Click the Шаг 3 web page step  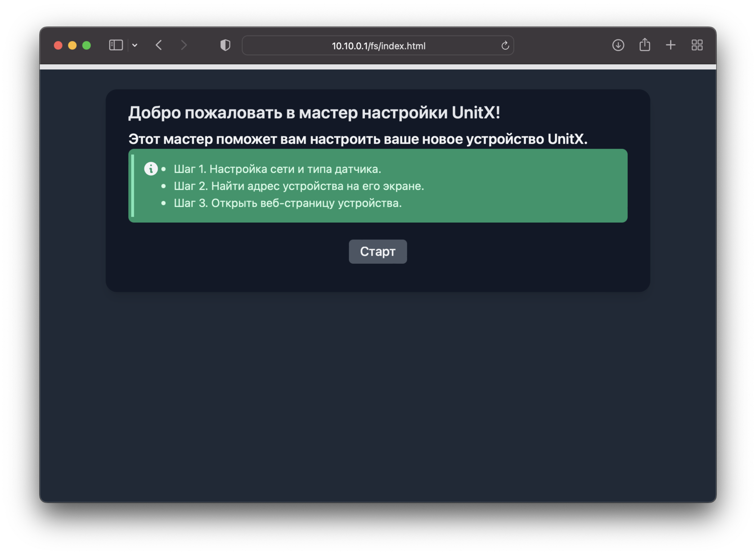(x=288, y=203)
